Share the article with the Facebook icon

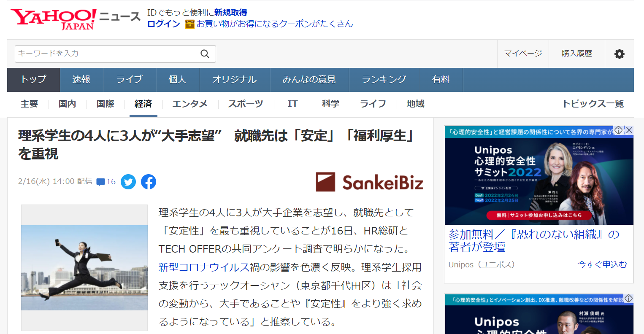[x=148, y=181]
